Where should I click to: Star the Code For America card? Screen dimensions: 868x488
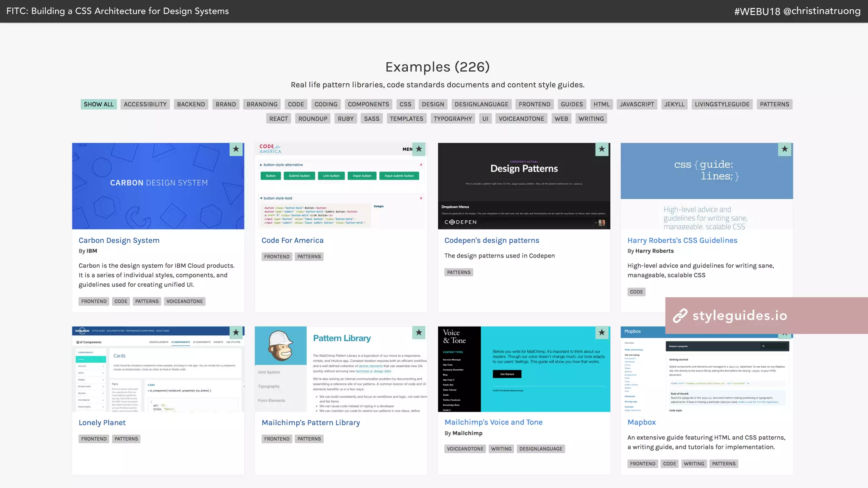419,149
